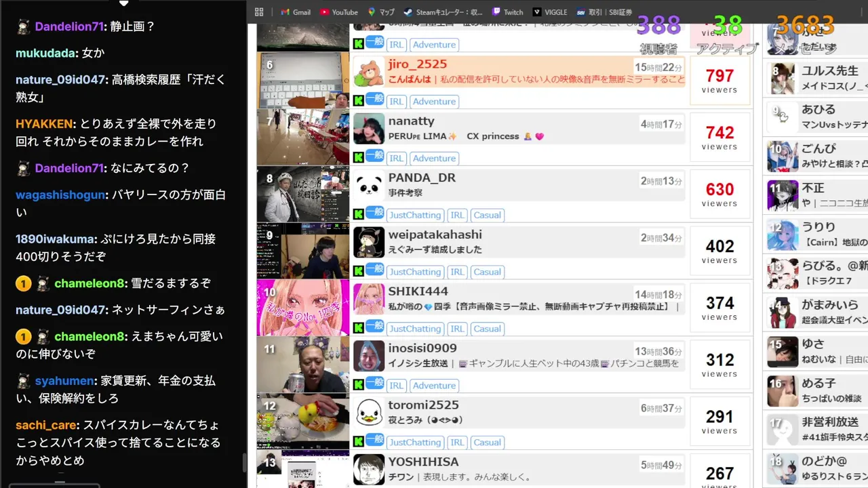Select がまみいら in the right ranking list
The image size is (868, 488).
pyautogui.click(x=830, y=305)
